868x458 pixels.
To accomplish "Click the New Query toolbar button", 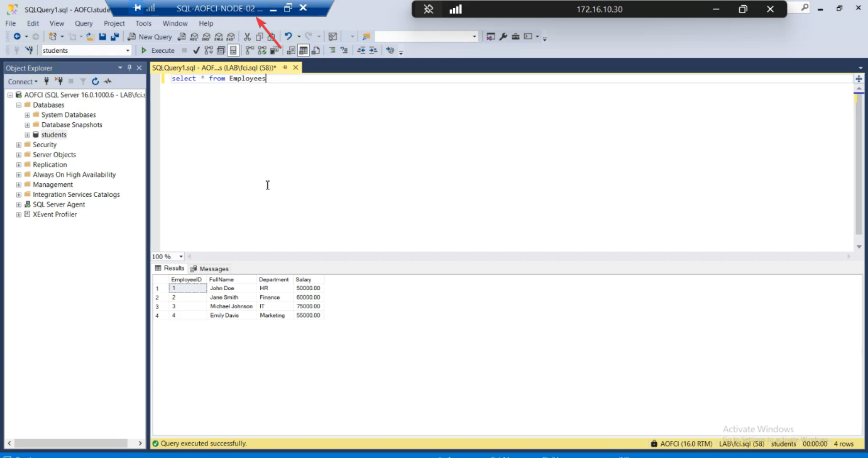I will click(150, 36).
